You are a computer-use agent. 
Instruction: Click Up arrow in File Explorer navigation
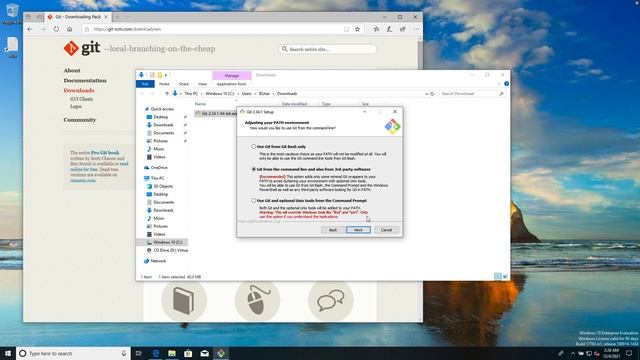coord(167,93)
